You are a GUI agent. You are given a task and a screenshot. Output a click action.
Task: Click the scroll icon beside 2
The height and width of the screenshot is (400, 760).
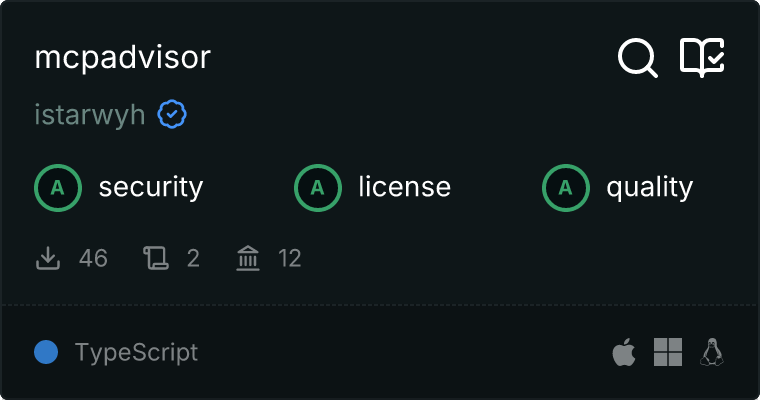click(x=156, y=258)
